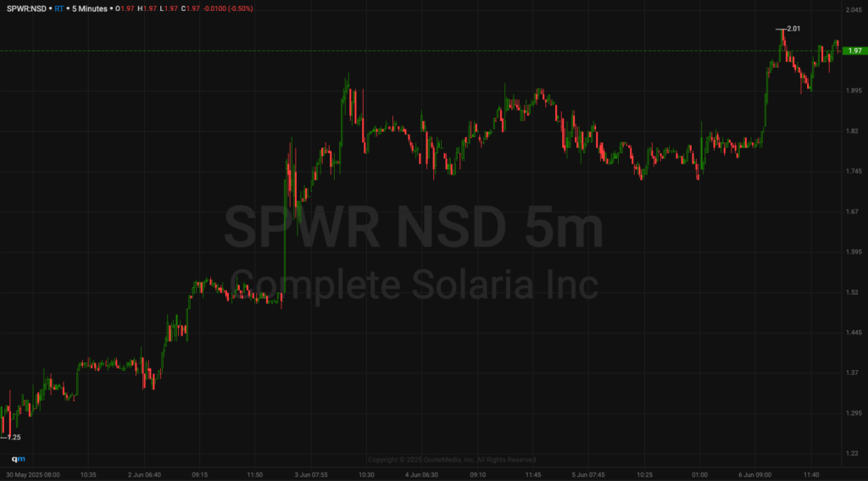Click the 1.295 price axis label
The image size is (868, 481).
pyautogui.click(x=854, y=413)
